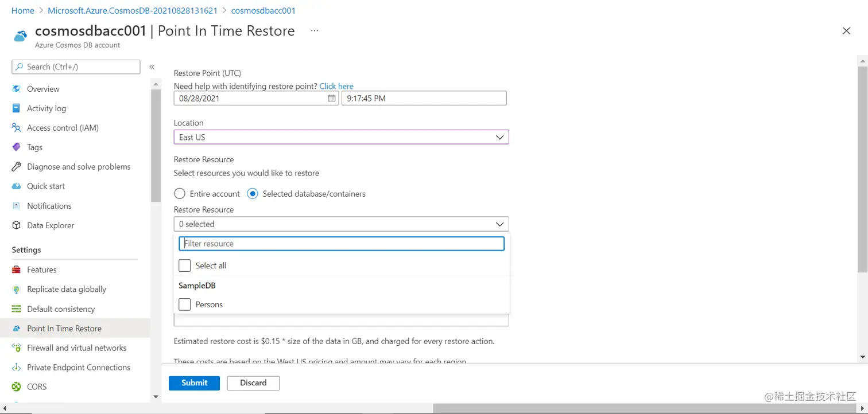The image size is (868, 414).
Task: Click the Firewall and virtual networks icon
Action: 17,348
